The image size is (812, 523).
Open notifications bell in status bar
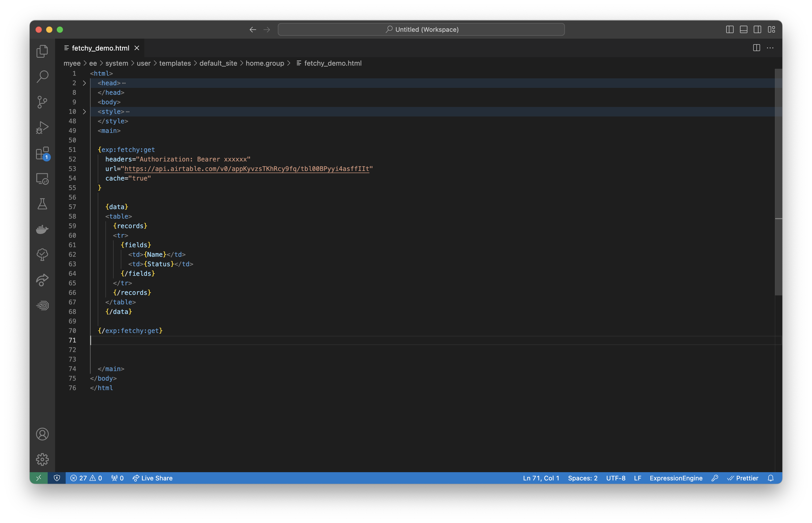(771, 478)
